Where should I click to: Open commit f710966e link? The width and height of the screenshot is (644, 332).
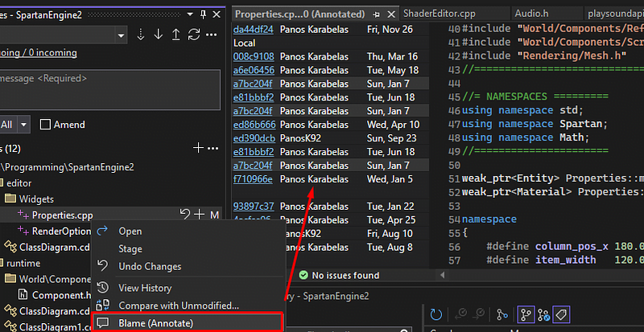(x=253, y=179)
